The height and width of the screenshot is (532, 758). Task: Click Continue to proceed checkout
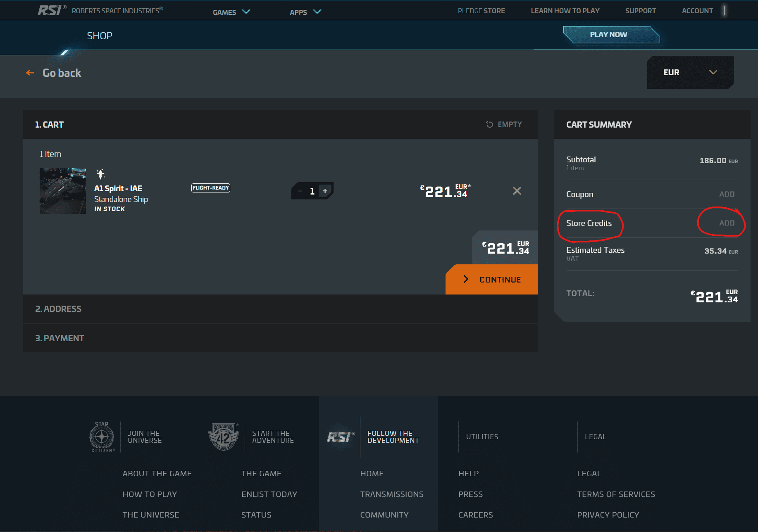pyautogui.click(x=491, y=279)
